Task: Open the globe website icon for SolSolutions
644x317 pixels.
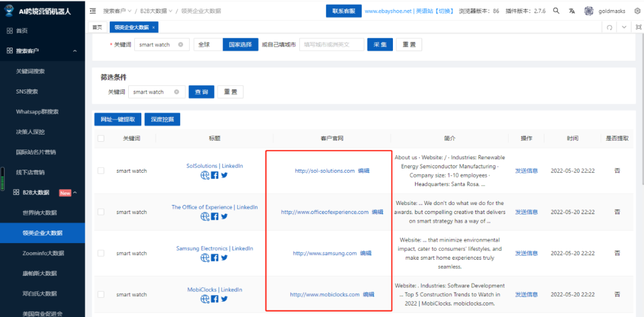Action: coord(205,175)
